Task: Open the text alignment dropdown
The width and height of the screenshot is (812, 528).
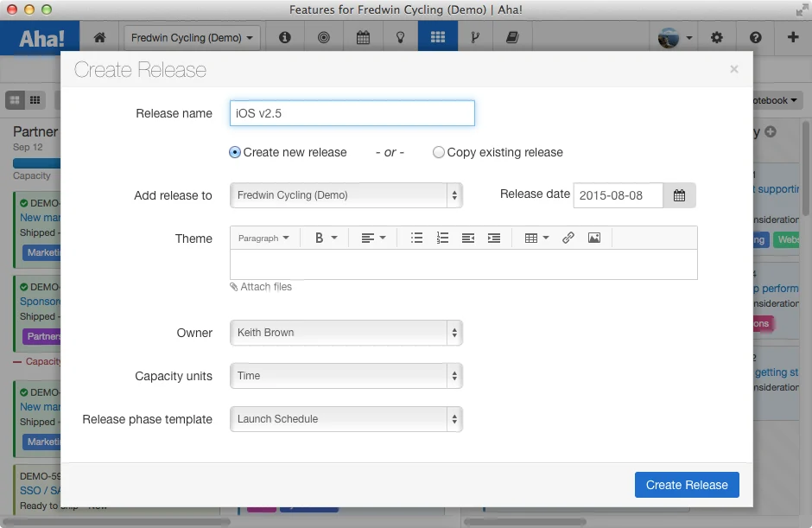Action: pos(373,238)
